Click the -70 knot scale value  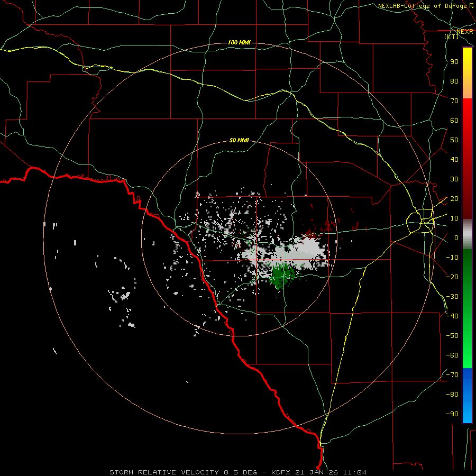(452, 375)
